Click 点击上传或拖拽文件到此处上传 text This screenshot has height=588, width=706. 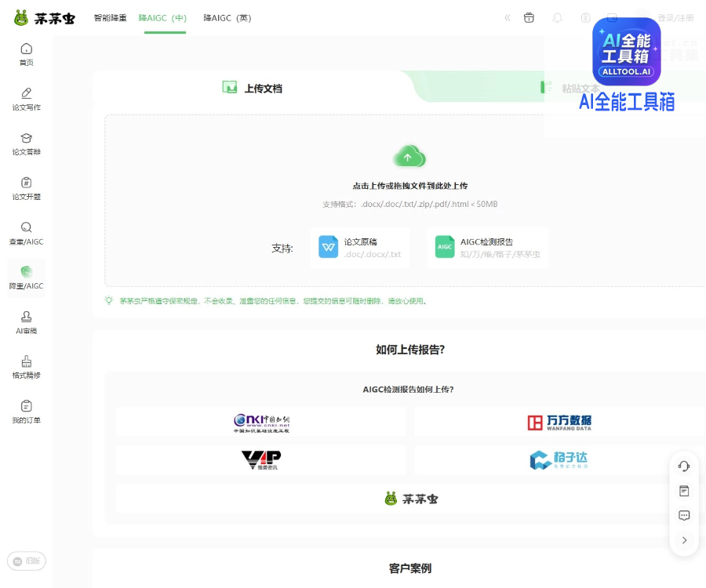[409, 186]
